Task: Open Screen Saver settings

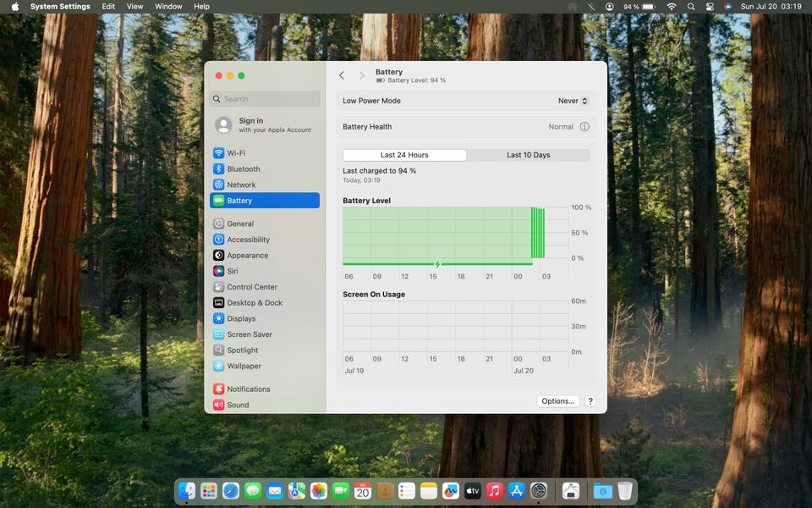Action: pyautogui.click(x=249, y=334)
